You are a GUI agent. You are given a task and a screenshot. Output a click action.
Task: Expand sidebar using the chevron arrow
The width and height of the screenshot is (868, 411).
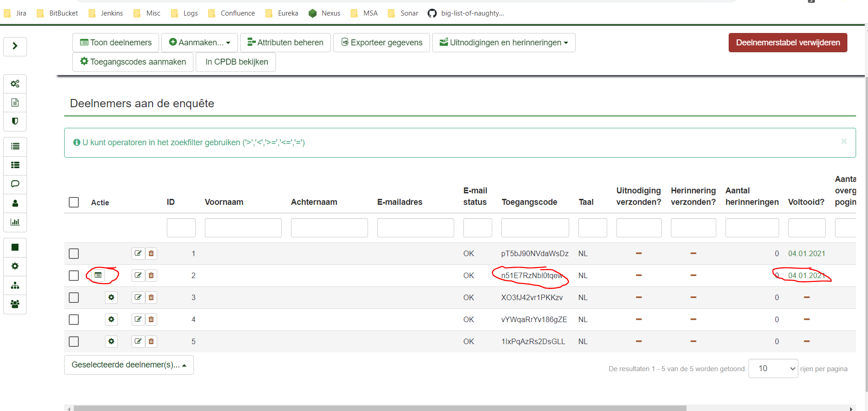(x=15, y=46)
